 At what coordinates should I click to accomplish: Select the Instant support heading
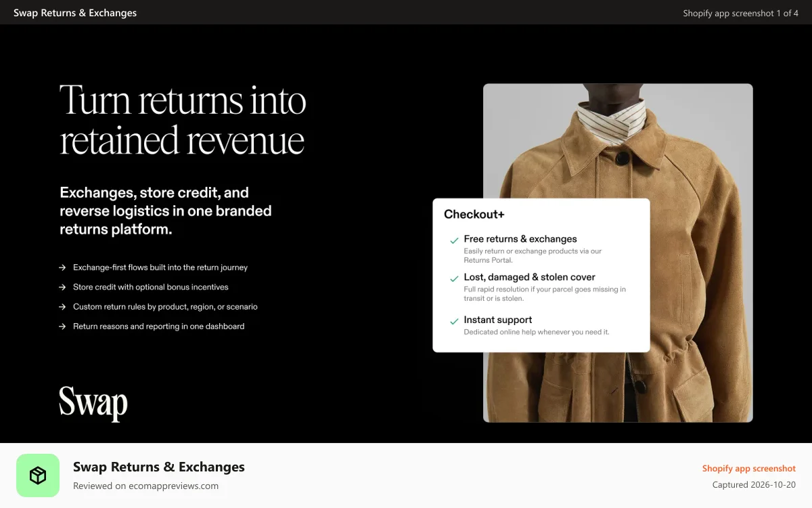coord(498,320)
